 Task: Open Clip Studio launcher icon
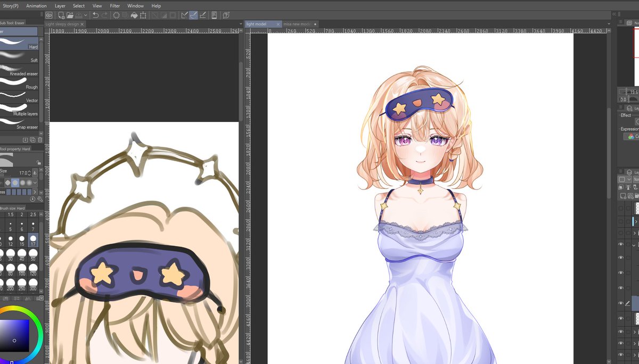click(49, 15)
